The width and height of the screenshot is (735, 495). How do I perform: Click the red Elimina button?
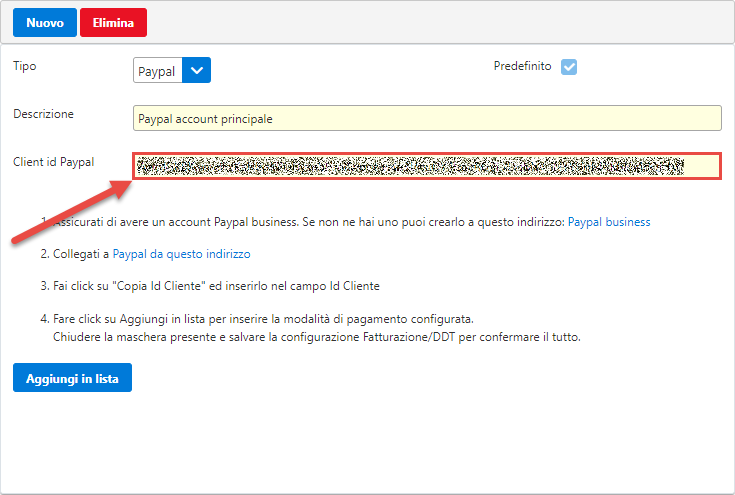click(x=113, y=22)
